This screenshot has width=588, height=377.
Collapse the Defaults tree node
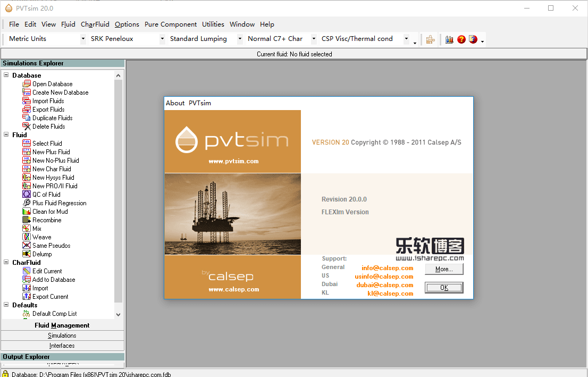[6, 305]
